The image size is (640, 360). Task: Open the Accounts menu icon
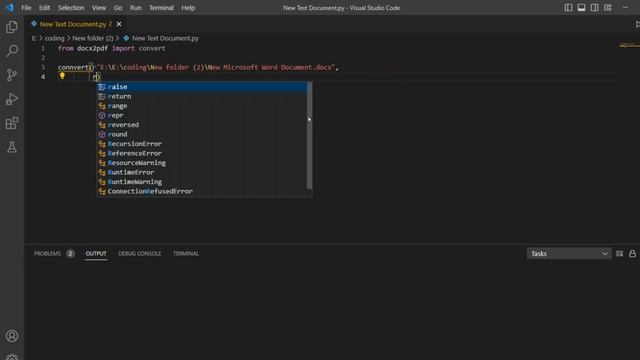[12, 336]
